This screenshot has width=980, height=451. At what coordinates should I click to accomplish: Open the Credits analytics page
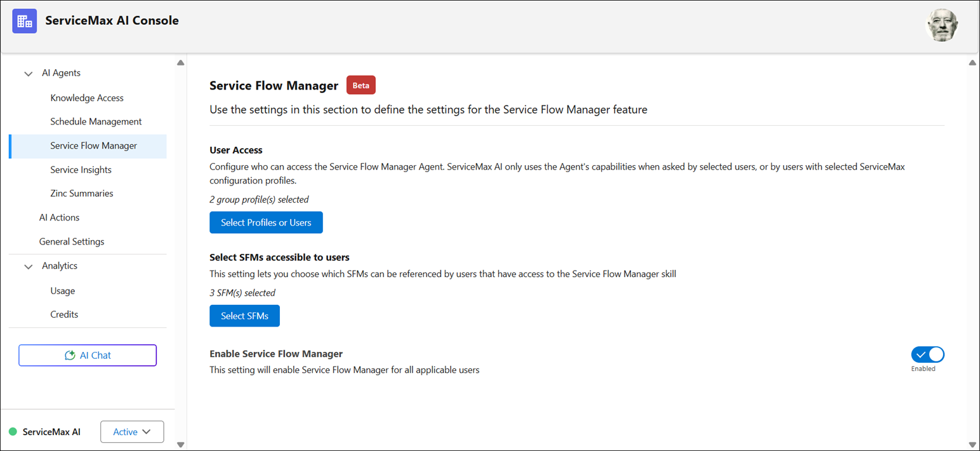64,314
